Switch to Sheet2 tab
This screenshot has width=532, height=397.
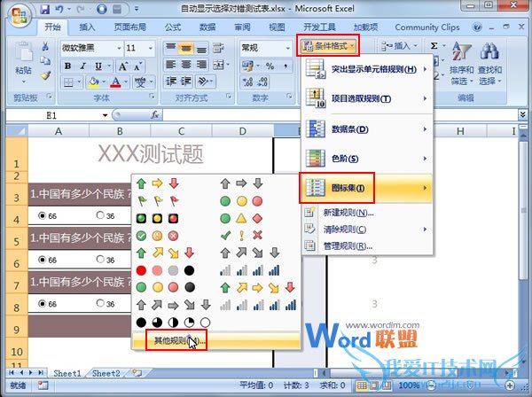[106, 373]
